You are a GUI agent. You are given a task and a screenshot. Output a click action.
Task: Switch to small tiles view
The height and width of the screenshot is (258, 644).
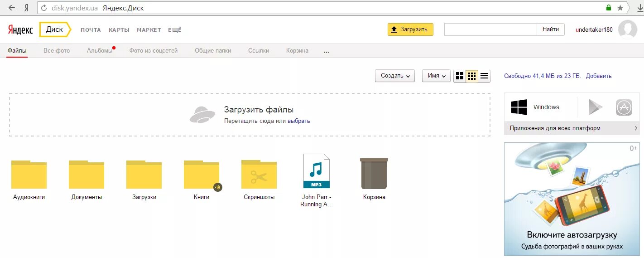click(472, 76)
